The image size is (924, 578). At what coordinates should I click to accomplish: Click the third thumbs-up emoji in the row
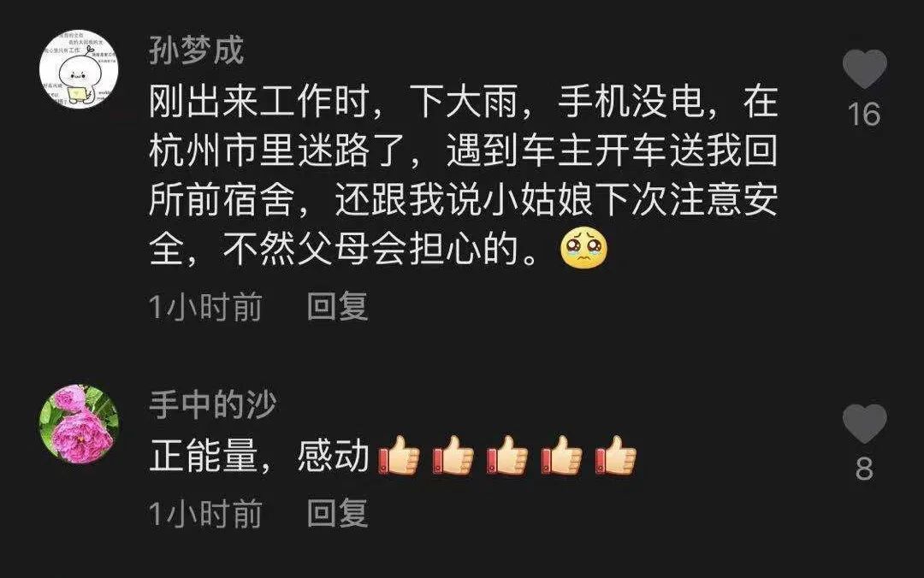coord(507,455)
